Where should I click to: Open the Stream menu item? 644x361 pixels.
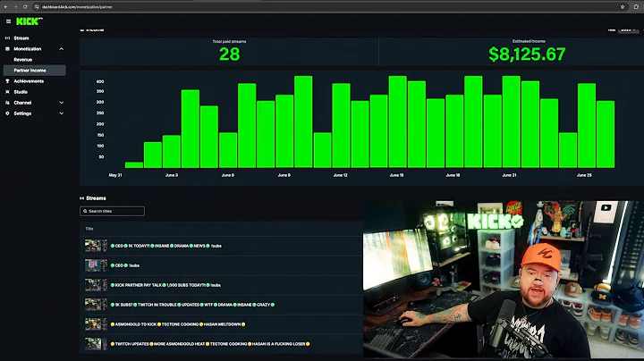(x=21, y=38)
